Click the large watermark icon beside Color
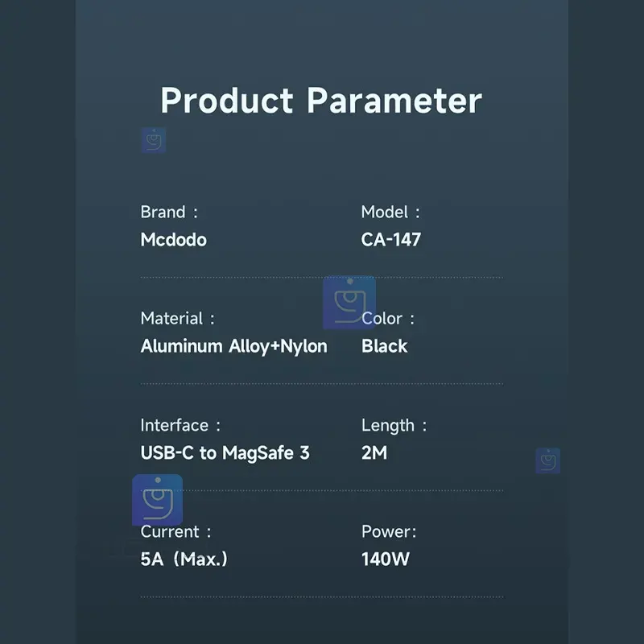Image resolution: width=644 pixels, height=644 pixels. [349, 303]
